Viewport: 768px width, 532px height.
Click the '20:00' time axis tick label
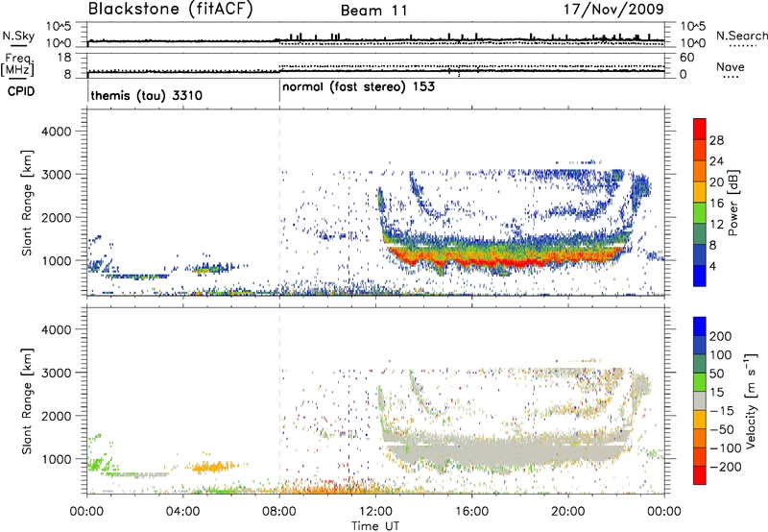pos(567,512)
